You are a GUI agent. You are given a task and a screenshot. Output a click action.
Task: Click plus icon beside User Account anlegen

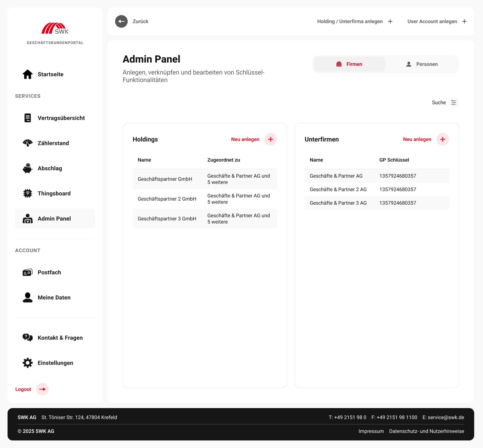point(464,21)
